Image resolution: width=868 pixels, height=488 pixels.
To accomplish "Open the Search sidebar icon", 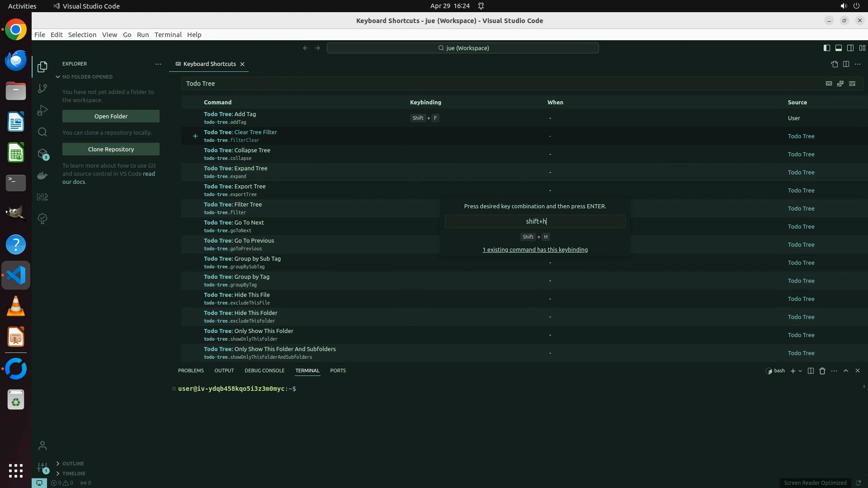I will click(42, 132).
